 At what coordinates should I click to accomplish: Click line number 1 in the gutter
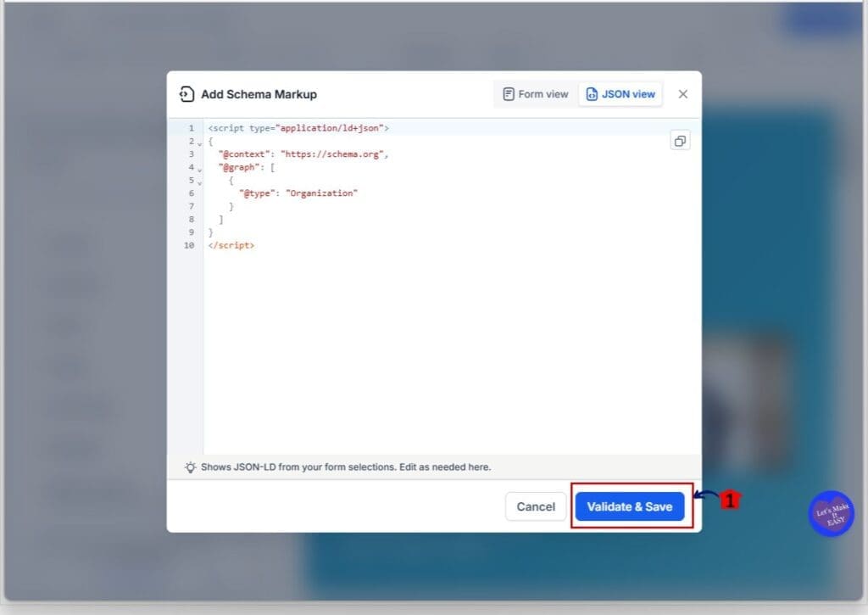pyautogui.click(x=191, y=128)
